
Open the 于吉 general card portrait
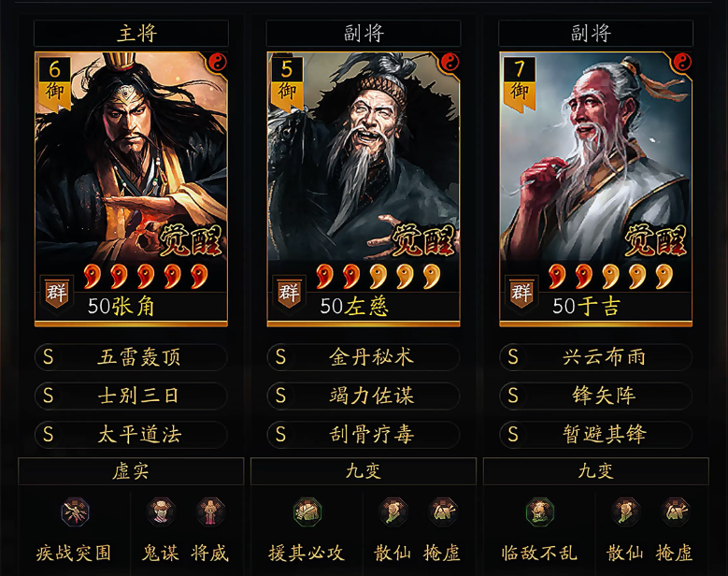[x=595, y=189]
